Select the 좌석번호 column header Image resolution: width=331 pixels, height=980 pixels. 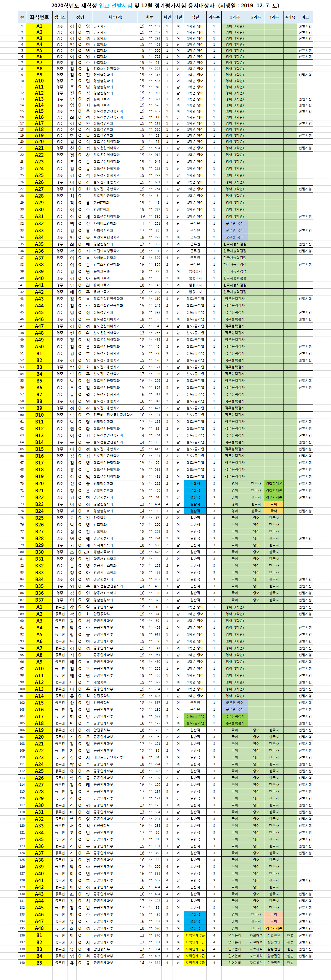coord(39,17)
